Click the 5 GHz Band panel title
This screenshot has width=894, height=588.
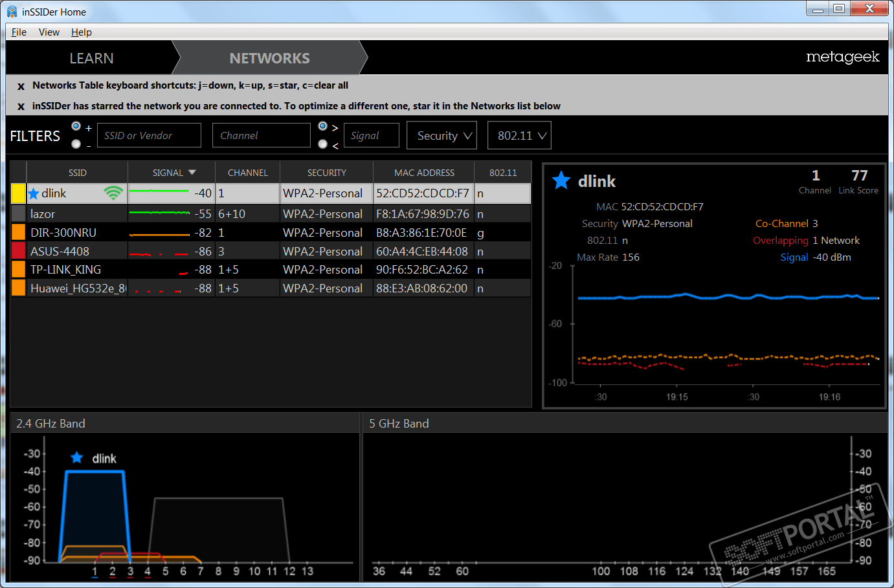point(399,424)
